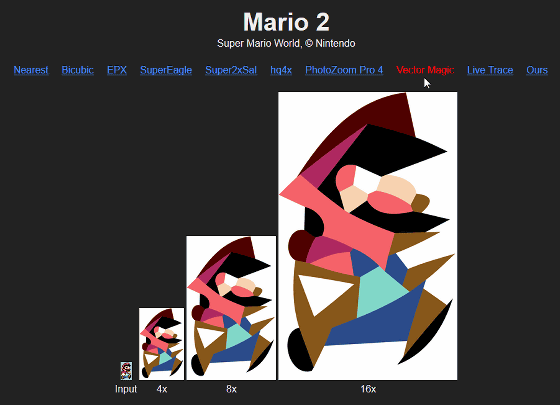Click the Input caption label
Image resolution: width=560 pixels, height=405 pixels.
tap(126, 389)
